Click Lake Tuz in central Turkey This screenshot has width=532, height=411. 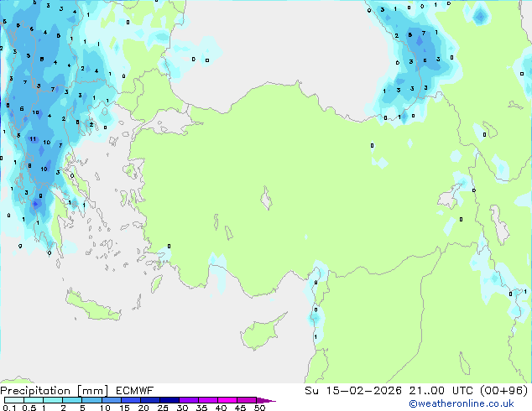click(268, 200)
